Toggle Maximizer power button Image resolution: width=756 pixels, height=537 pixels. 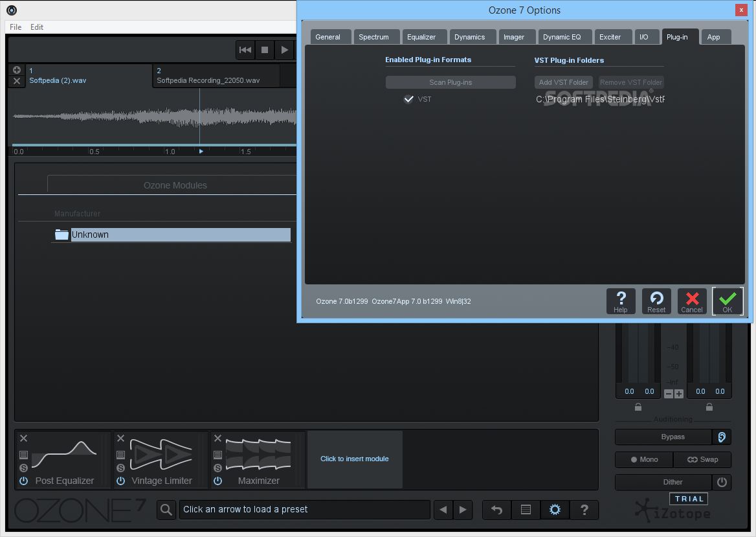coord(218,481)
